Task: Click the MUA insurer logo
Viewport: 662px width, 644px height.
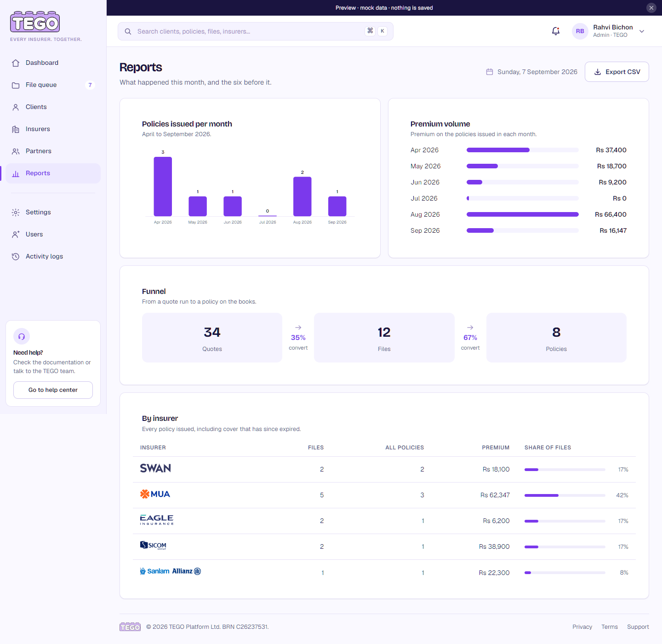Action: click(155, 494)
